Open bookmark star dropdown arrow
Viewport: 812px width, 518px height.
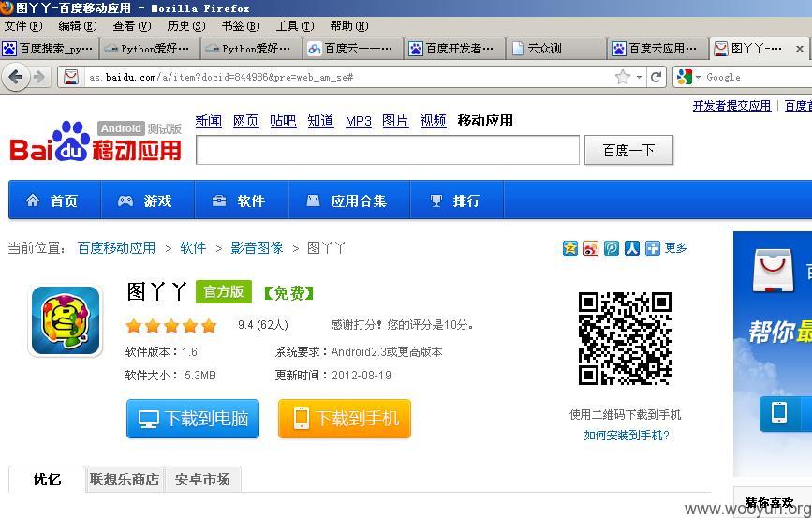[639, 77]
